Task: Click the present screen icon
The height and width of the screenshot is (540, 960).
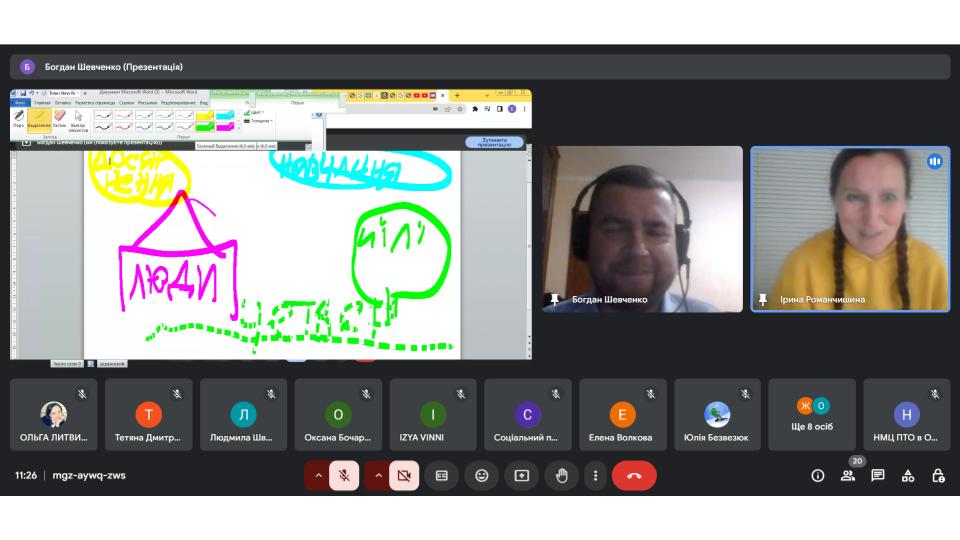Action: [521, 476]
